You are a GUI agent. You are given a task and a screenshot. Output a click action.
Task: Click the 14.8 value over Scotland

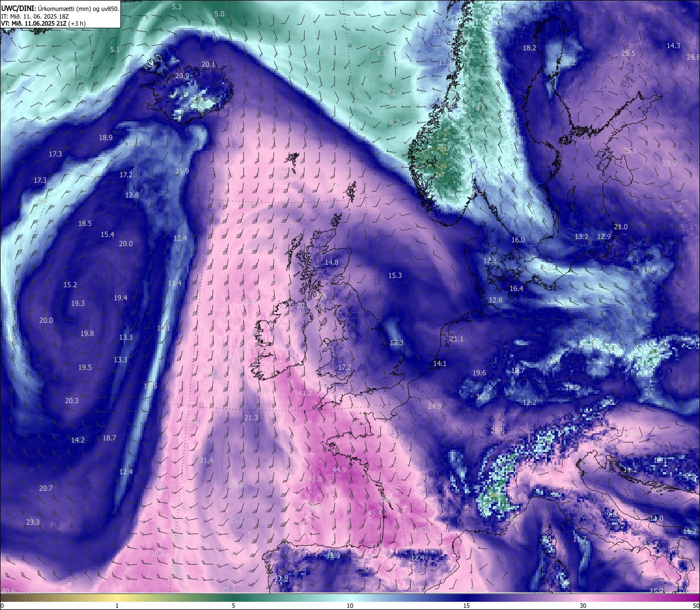point(331,262)
